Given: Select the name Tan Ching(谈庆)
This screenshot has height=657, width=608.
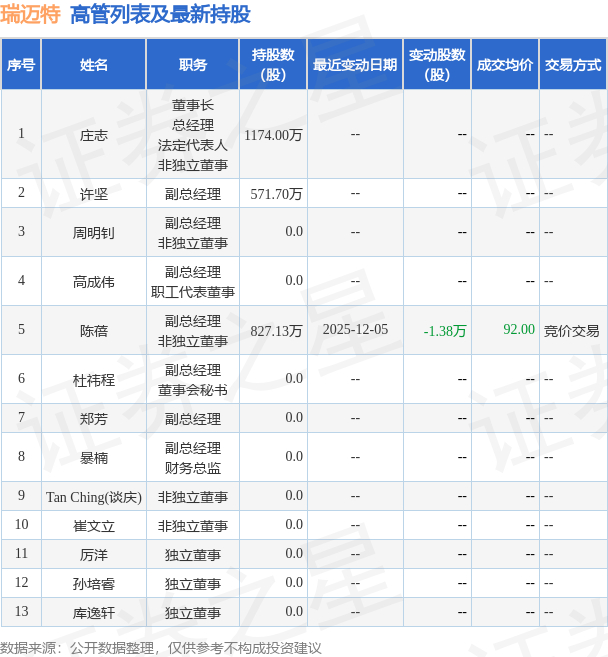Looking at the screenshot, I should click(x=94, y=497).
